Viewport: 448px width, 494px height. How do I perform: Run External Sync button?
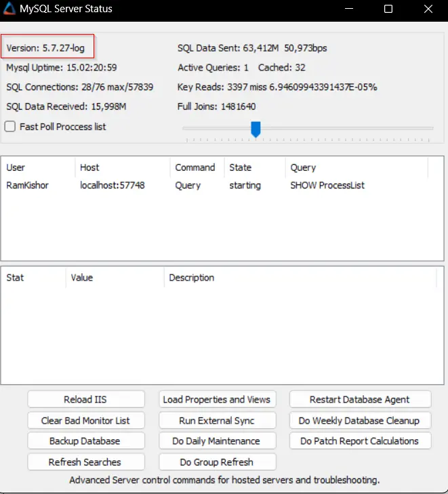click(x=217, y=421)
